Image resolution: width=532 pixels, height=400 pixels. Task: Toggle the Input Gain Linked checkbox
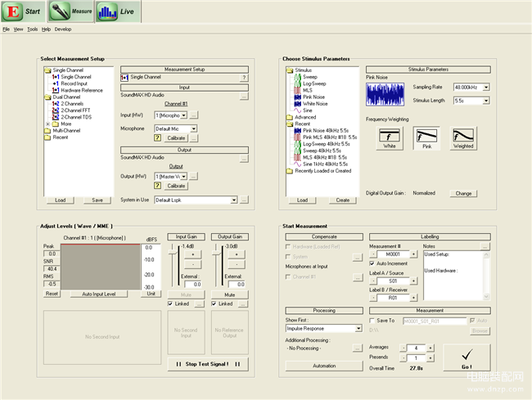(x=170, y=303)
